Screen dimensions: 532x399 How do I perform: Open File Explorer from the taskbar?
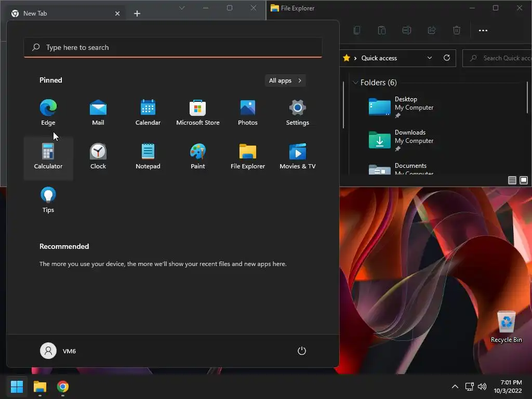(39, 387)
